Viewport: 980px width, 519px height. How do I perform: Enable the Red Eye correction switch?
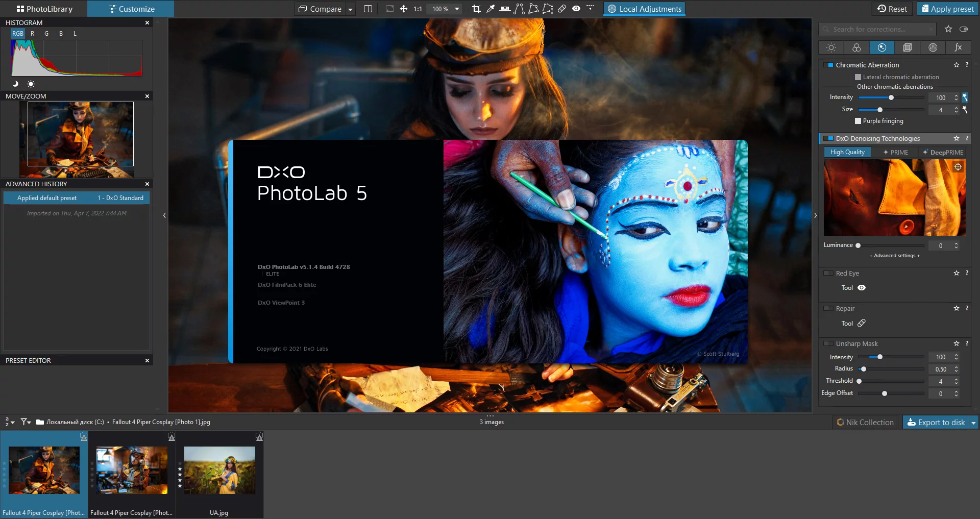coord(828,273)
